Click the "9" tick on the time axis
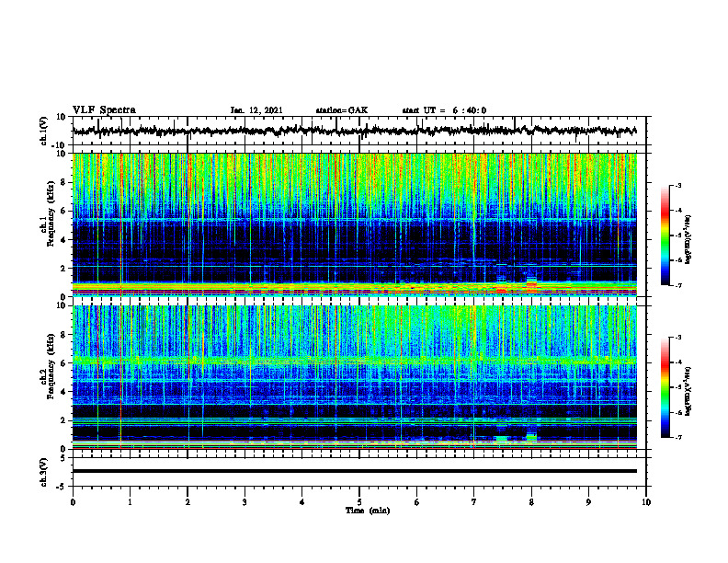Screen dimensions: 728x563 pyautogui.click(x=588, y=502)
